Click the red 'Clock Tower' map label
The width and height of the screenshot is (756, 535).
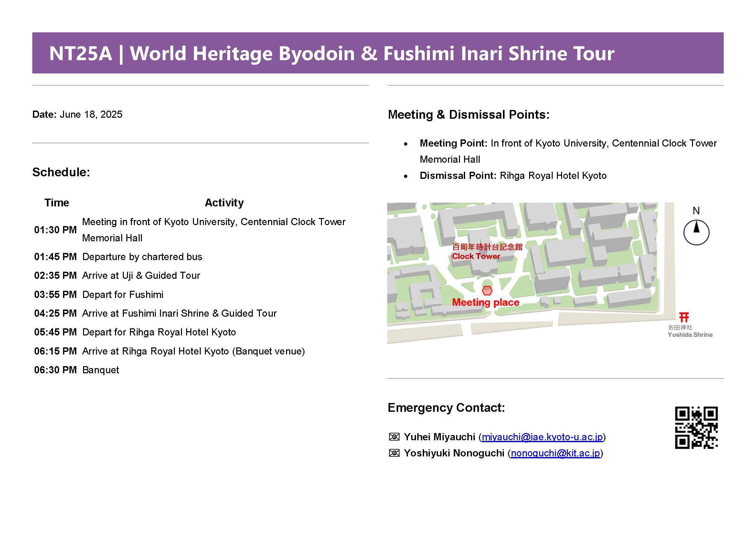coord(476,256)
